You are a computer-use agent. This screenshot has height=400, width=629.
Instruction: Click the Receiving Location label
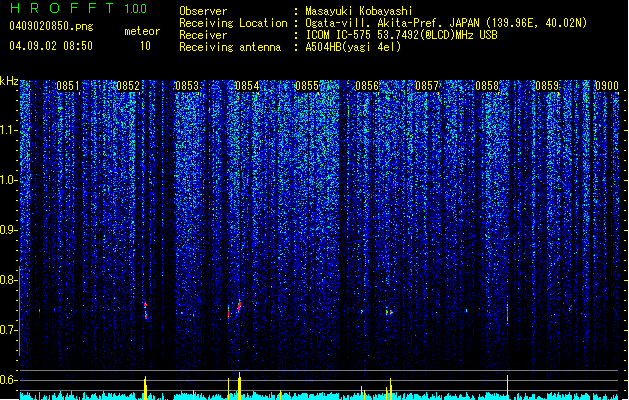click(x=233, y=23)
